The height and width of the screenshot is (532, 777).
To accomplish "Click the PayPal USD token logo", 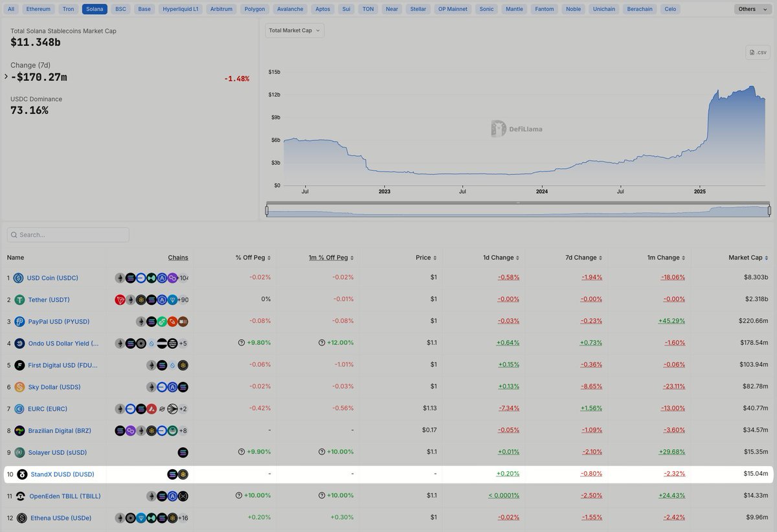I will click(x=19, y=322).
